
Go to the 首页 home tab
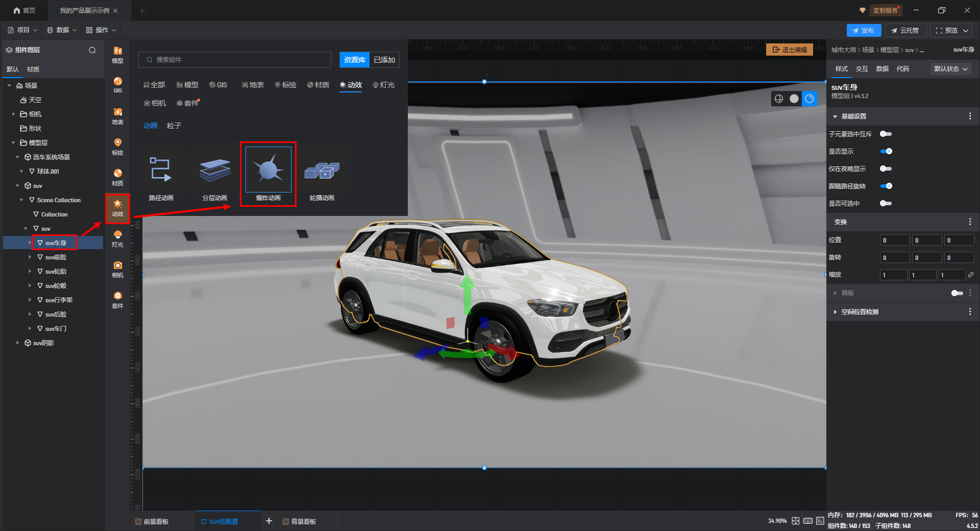click(x=24, y=10)
